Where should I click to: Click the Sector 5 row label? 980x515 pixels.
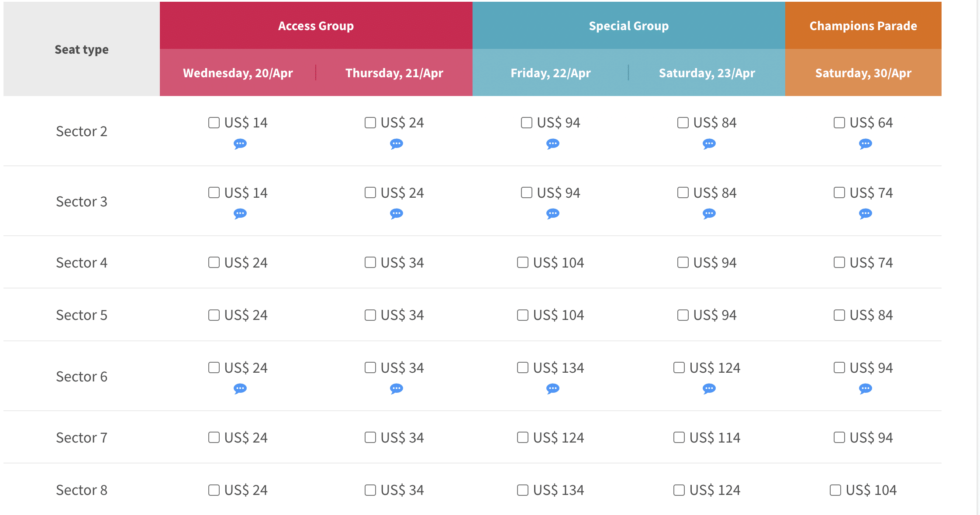click(x=82, y=315)
